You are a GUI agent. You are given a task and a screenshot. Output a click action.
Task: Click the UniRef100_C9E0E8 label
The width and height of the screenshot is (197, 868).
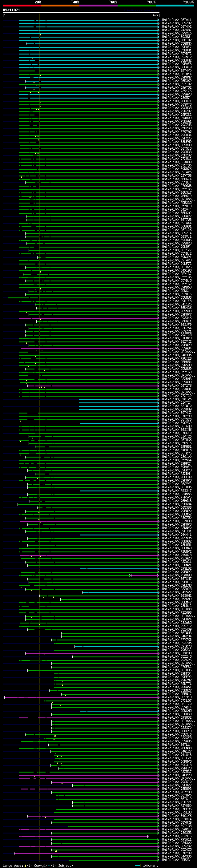point(176,64)
